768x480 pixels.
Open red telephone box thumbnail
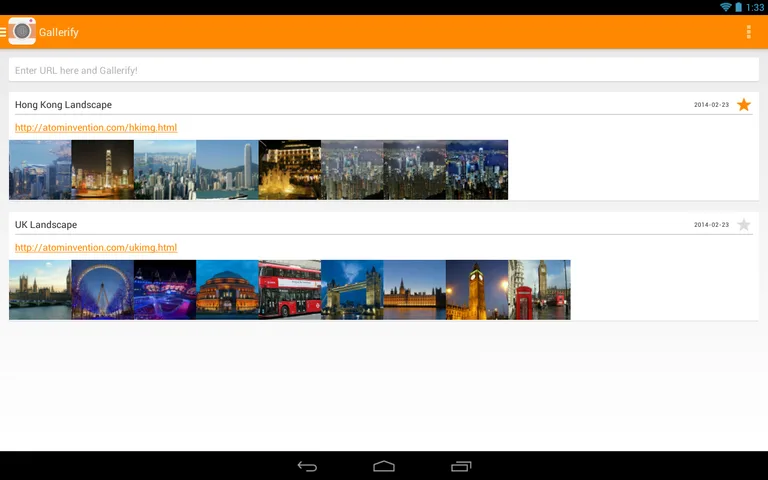click(x=539, y=289)
